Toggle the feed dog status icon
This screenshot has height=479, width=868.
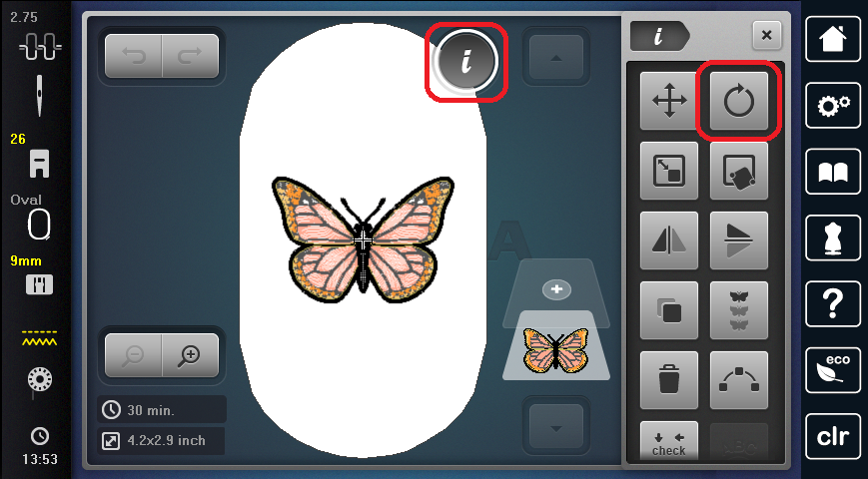click(39, 284)
